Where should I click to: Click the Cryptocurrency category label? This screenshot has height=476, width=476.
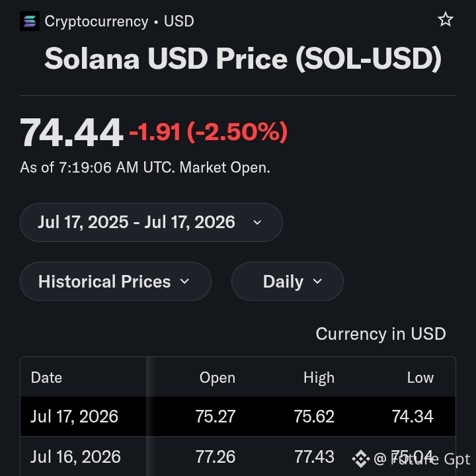pos(97,22)
